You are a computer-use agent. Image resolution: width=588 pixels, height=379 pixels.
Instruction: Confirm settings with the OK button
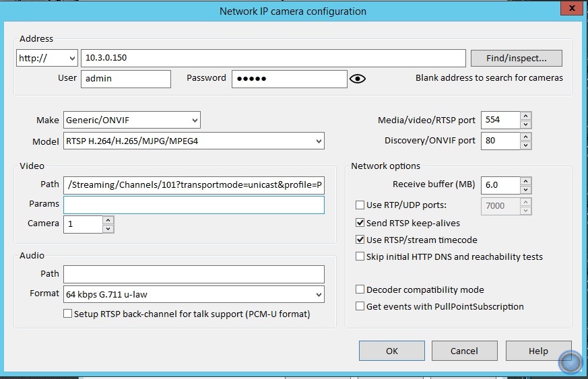[x=391, y=351]
